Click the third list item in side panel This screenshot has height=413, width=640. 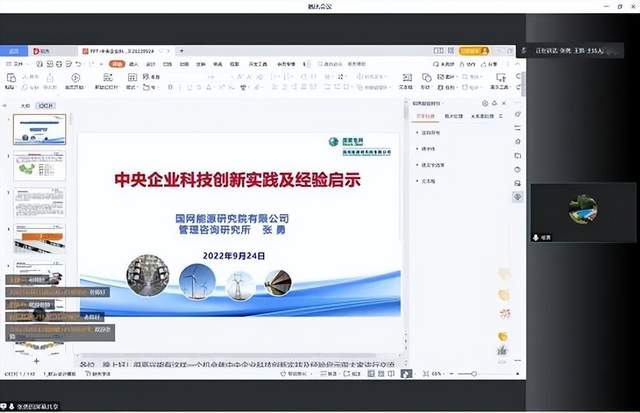click(432, 165)
